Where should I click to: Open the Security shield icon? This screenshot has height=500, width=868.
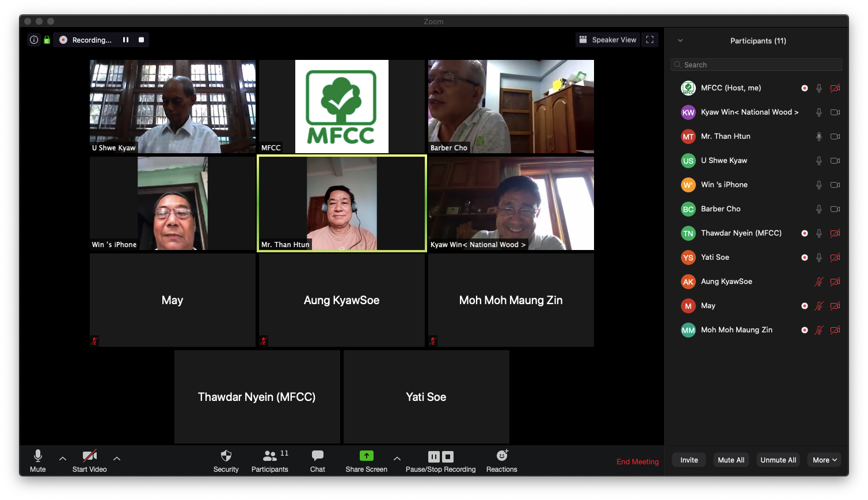click(226, 456)
